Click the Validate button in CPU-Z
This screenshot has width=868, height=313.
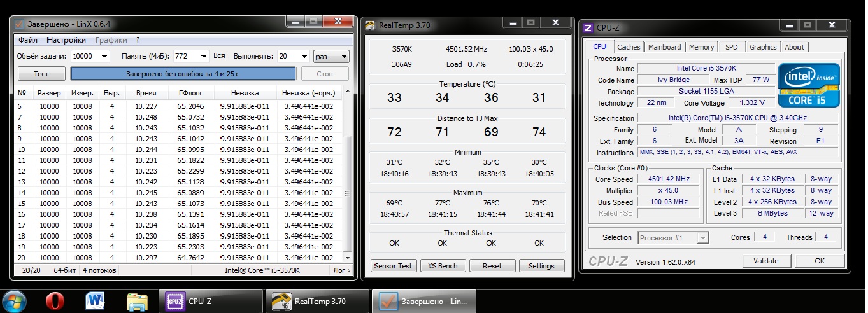point(765,261)
